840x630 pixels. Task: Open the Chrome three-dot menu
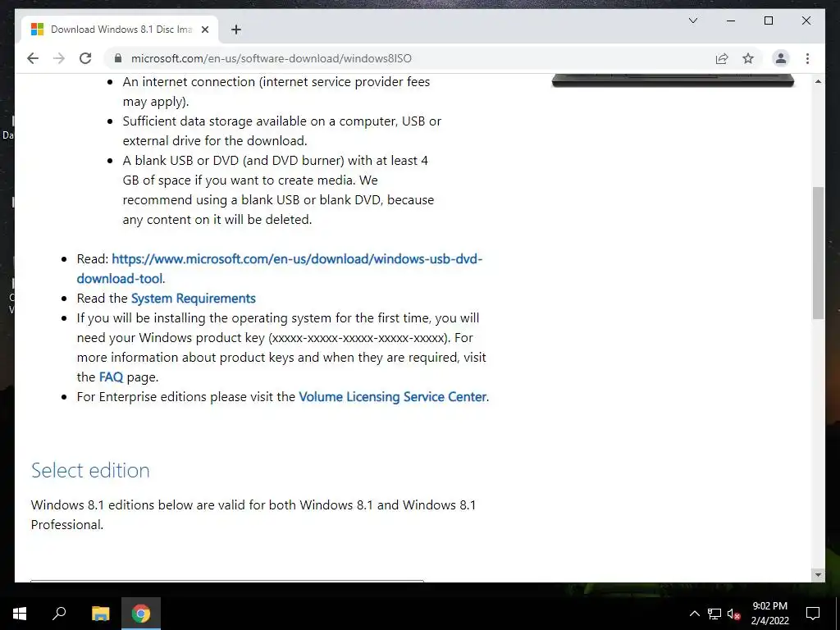807,58
